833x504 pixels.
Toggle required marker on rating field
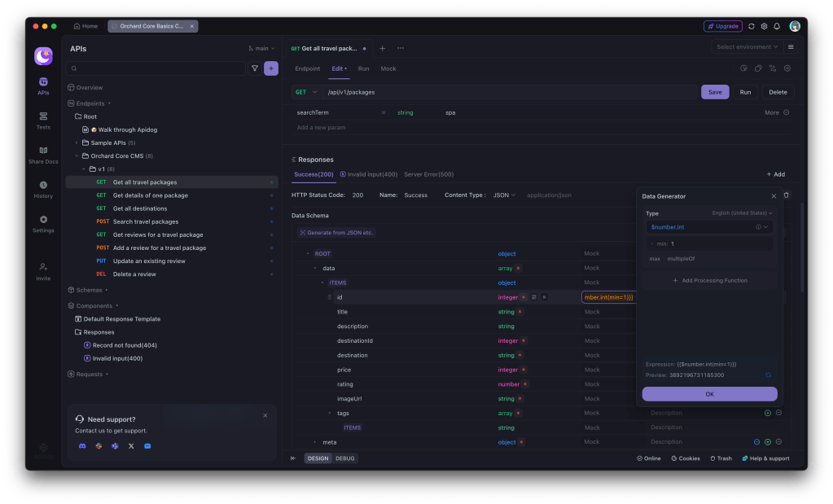[525, 384]
